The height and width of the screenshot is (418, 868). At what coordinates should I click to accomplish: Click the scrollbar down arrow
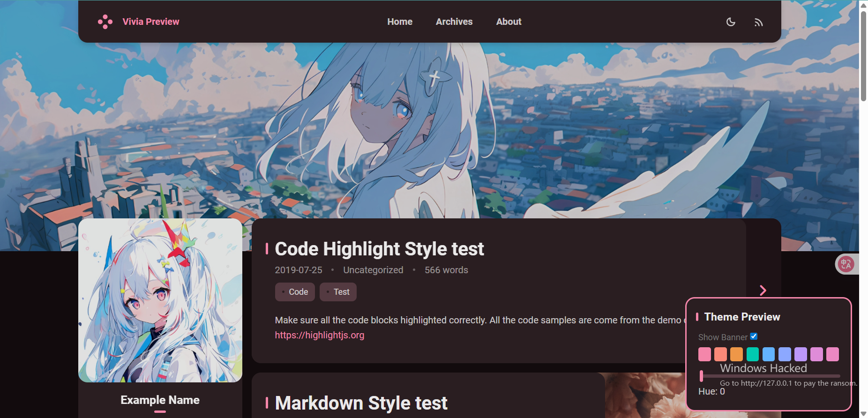(x=863, y=413)
